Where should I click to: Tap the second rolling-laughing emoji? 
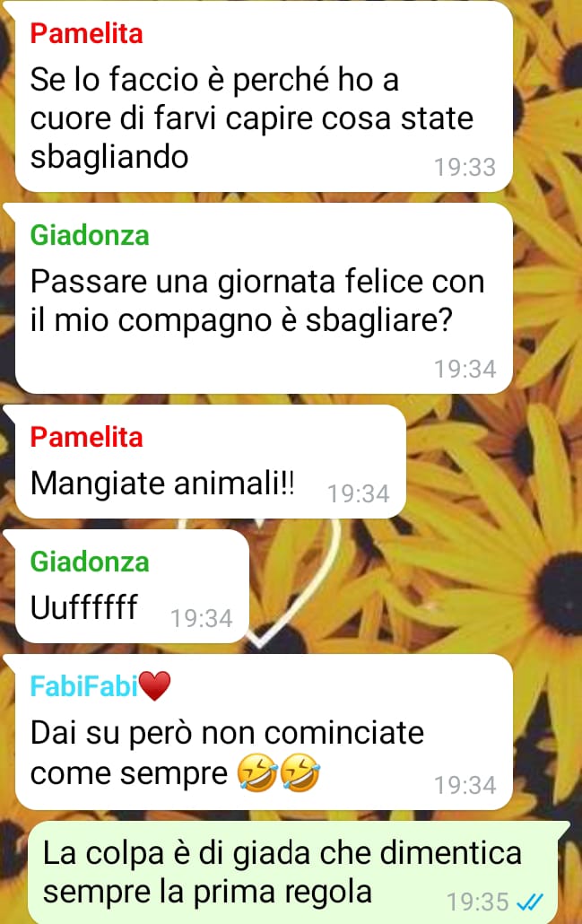click(300, 772)
